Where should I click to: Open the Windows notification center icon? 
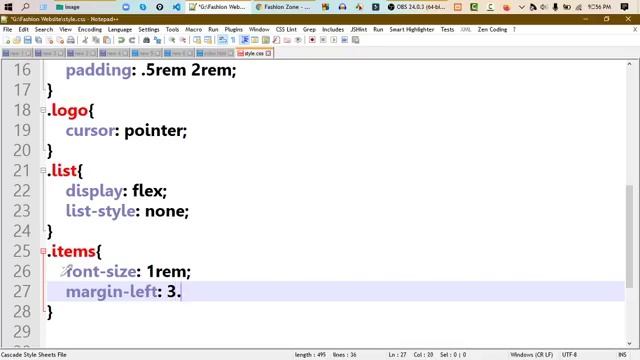[x=624, y=7]
